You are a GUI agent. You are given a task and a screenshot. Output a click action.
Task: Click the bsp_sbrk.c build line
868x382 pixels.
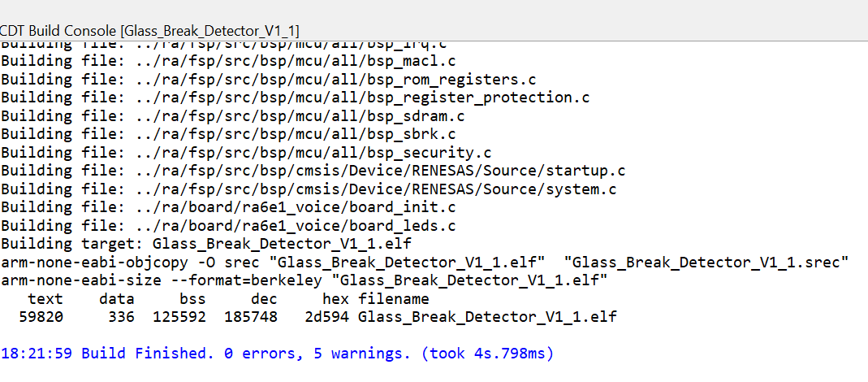click(228, 133)
